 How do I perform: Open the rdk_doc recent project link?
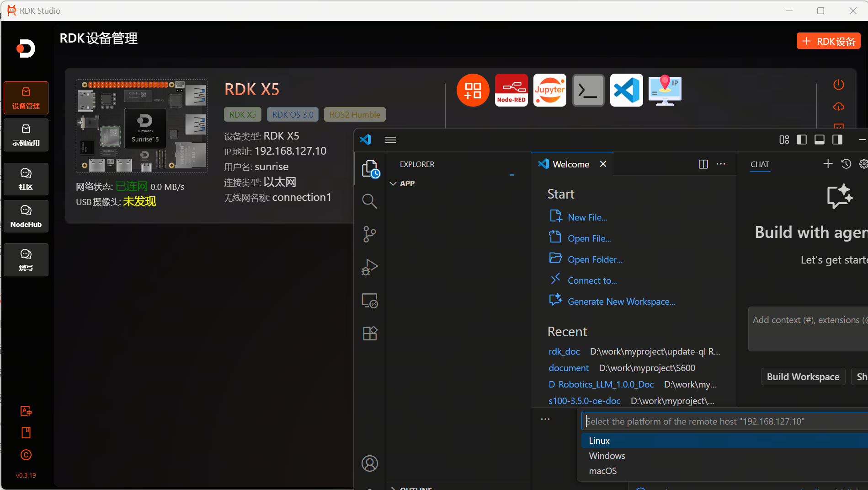point(564,351)
